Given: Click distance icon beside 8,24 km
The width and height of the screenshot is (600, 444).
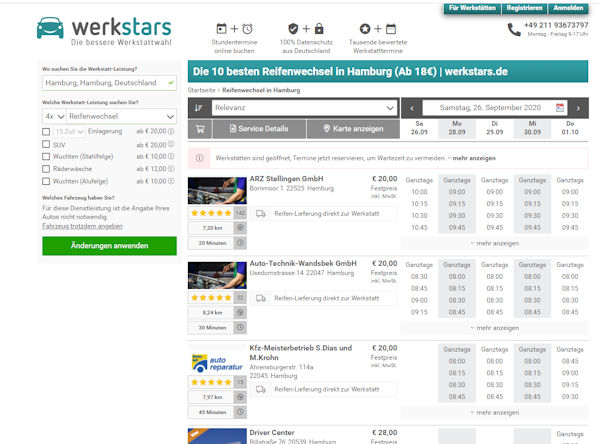Looking at the screenshot, I should [x=240, y=312].
